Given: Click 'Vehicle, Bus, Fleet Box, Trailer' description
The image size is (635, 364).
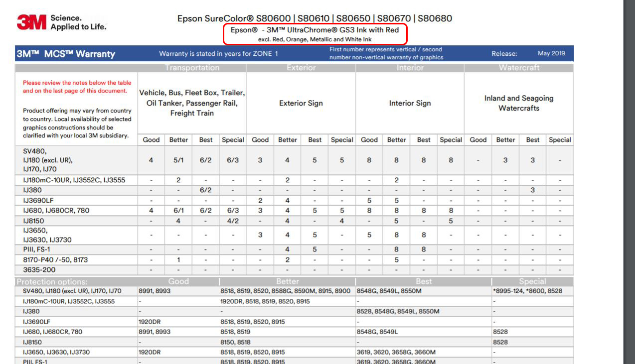Looking at the screenshot, I should coord(192,103).
